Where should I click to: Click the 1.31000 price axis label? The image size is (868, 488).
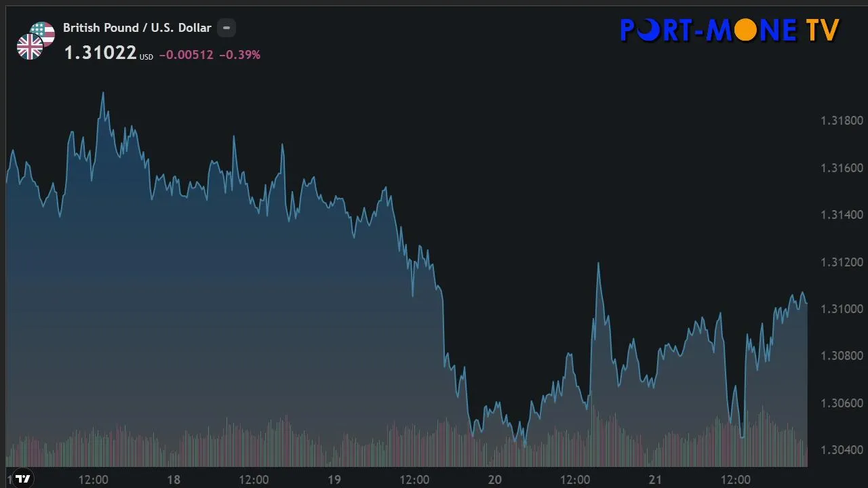[842, 309]
